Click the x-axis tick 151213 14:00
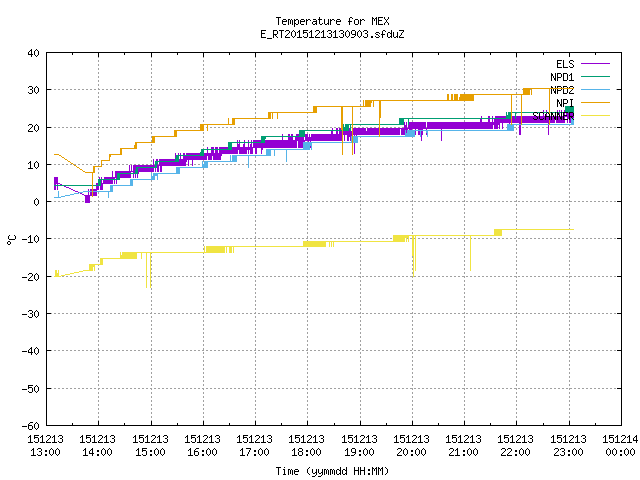The image size is (640, 480). coord(98,446)
